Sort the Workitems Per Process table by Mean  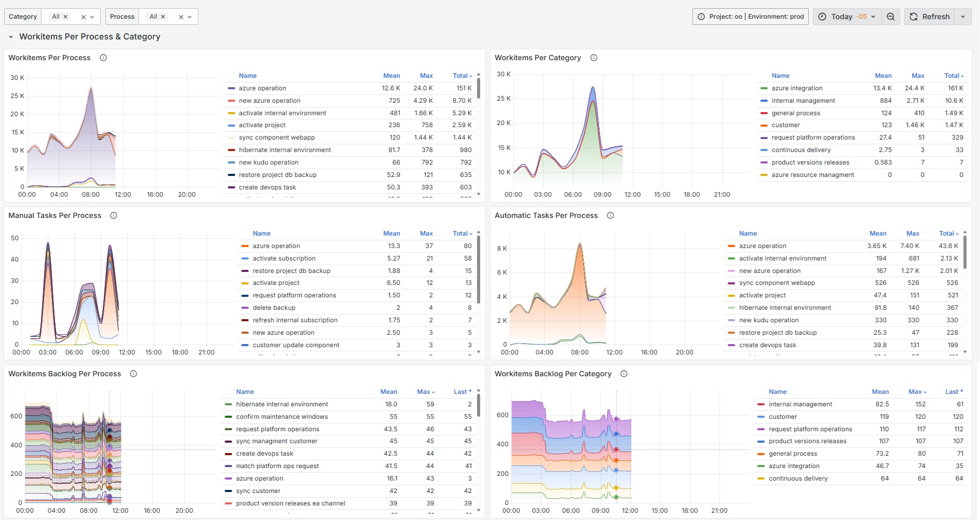pyautogui.click(x=392, y=75)
